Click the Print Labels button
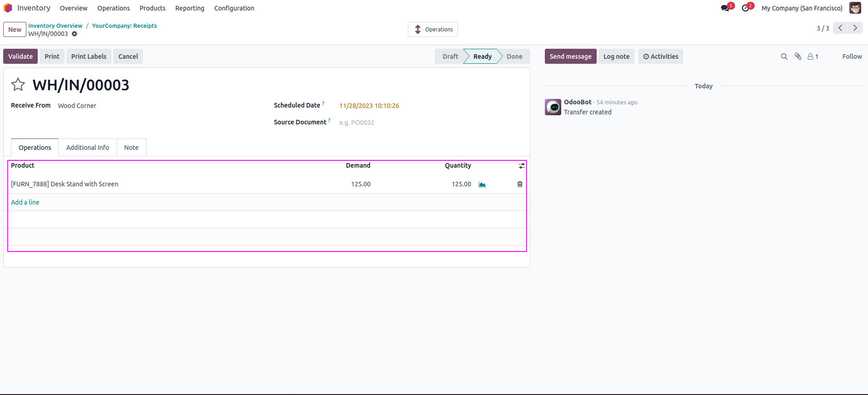Image resolution: width=868 pixels, height=395 pixels. 89,56
